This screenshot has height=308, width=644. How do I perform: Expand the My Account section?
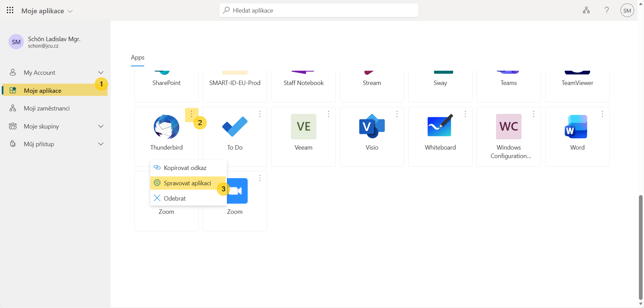(101, 72)
